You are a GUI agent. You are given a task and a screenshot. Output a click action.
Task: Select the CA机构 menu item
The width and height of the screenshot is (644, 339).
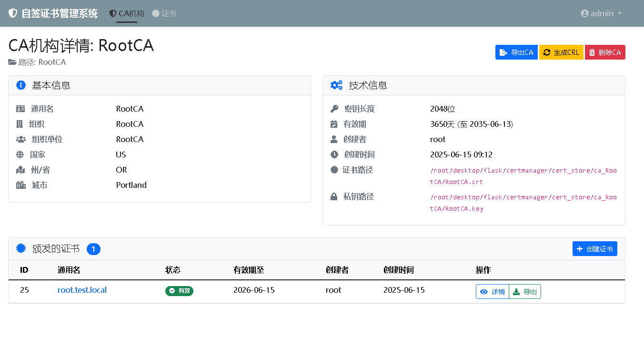pyautogui.click(x=126, y=13)
